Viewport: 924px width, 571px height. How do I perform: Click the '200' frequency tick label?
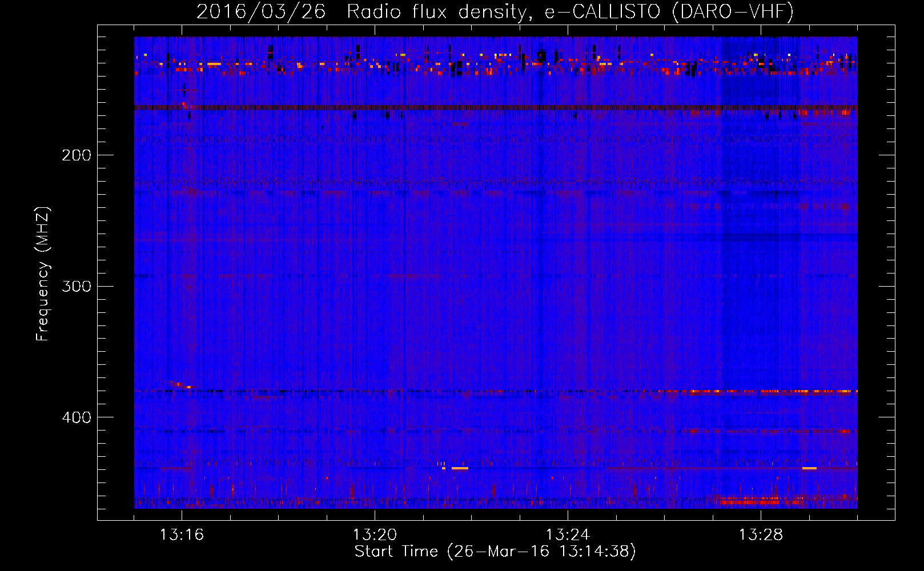(x=77, y=155)
